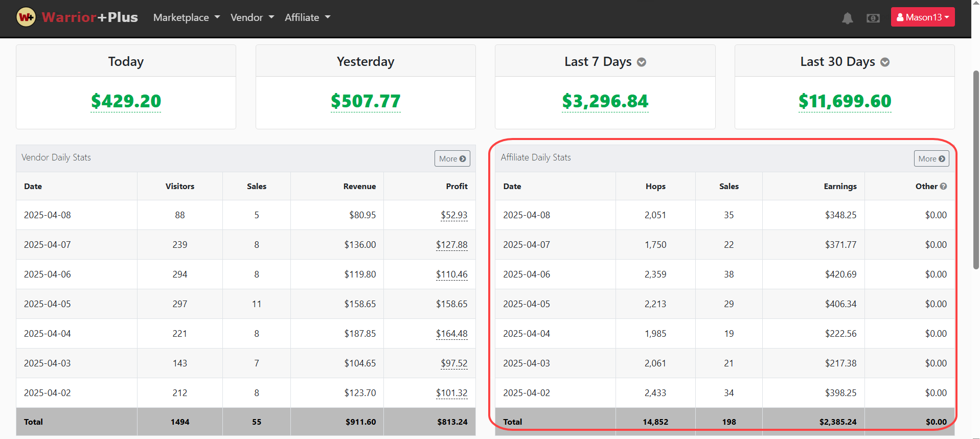Screen dimensions: 980x439
Task: Click vendor total visitors 1494
Action: click(x=180, y=422)
